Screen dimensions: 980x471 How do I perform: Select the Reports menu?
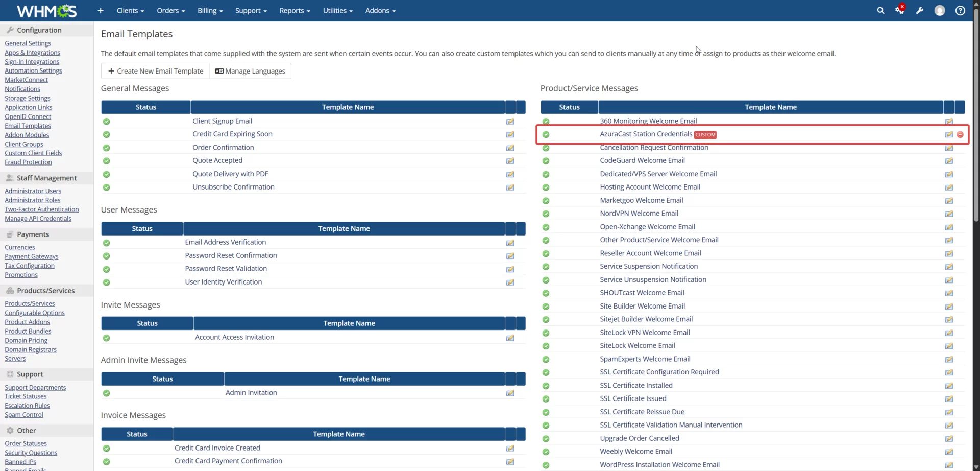click(x=295, y=10)
